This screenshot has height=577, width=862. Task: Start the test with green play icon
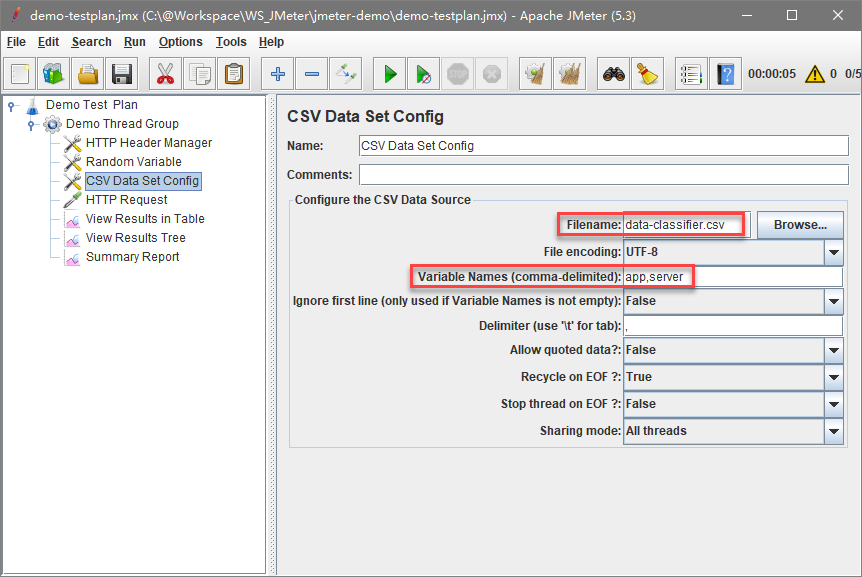(x=390, y=74)
